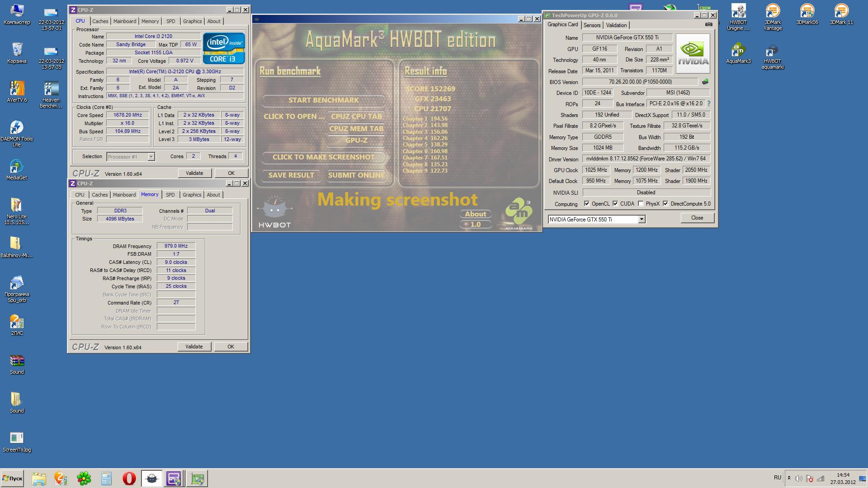The width and height of the screenshot is (868, 488).
Task: Click the calculator taskbar icon
Action: click(x=106, y=479)
